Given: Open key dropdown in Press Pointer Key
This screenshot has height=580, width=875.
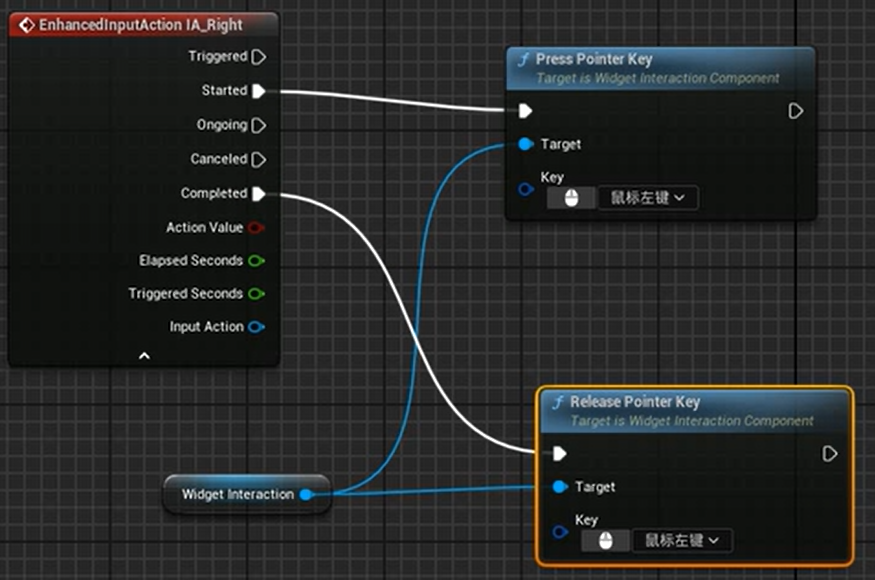Looking at the screenshot, I should (x=648, y=198).
